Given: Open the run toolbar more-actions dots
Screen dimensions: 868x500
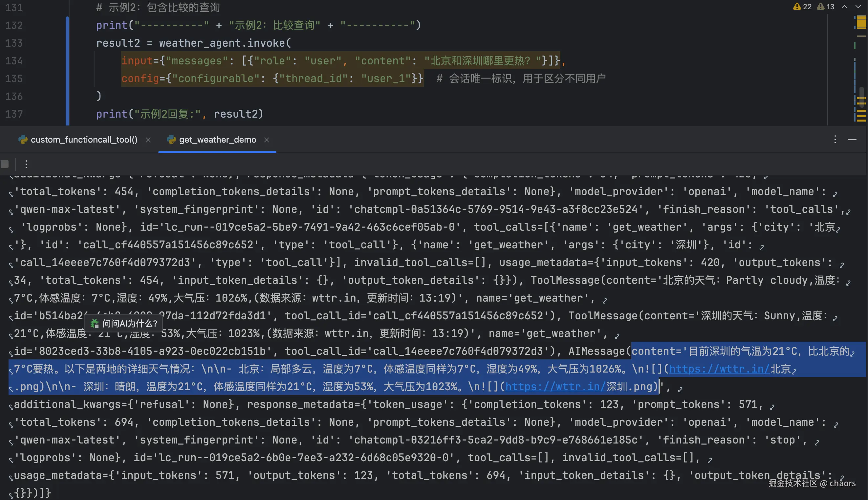Looking at the screenshot, I should (26, 164).
